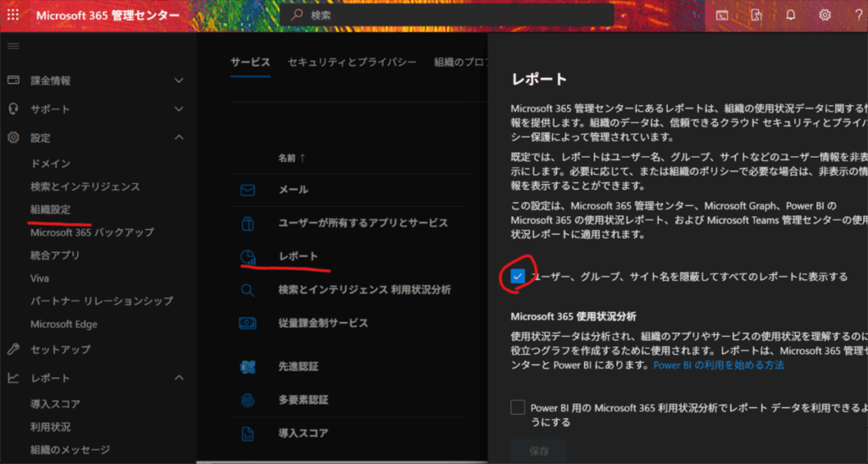This screenshot has height=464, width=868.
Task: Enable Power BI 用の Microsoft 365 利用状況分析 checkbox
Action: (x=518, y=407)
